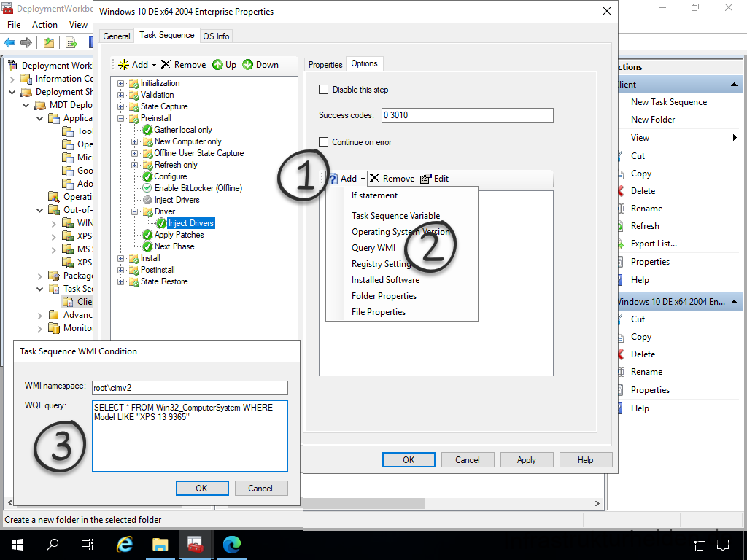Viewport: 747px width, 560px height.
Task: Click Cancel in WMI Condition dialog
Action: [260, 488]
